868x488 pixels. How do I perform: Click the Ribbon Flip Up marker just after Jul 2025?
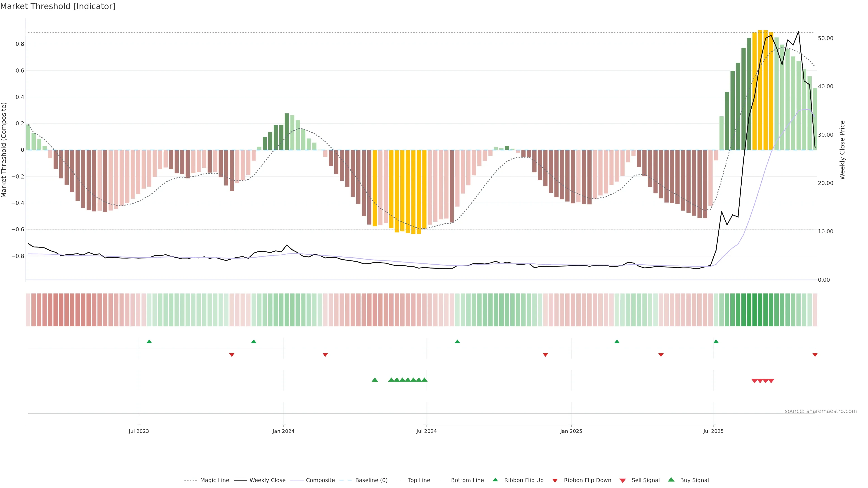pyautogui.click(x=716, y=342)
